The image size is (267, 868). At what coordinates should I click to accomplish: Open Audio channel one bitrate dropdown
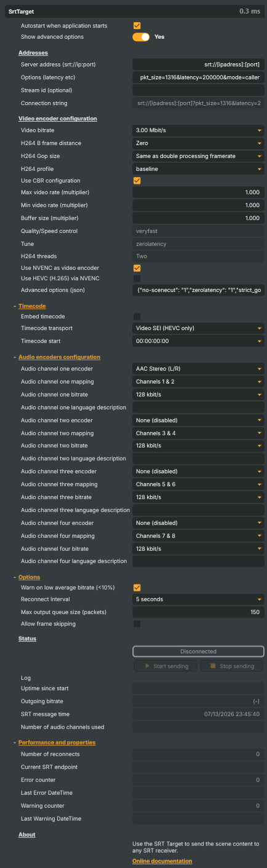click(199, 394)
